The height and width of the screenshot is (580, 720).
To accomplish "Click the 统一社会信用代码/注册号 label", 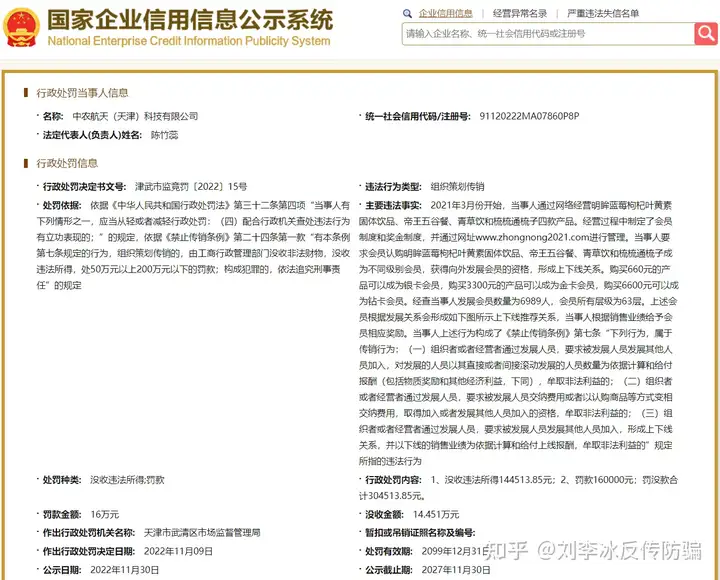I will tap(418, 116).
